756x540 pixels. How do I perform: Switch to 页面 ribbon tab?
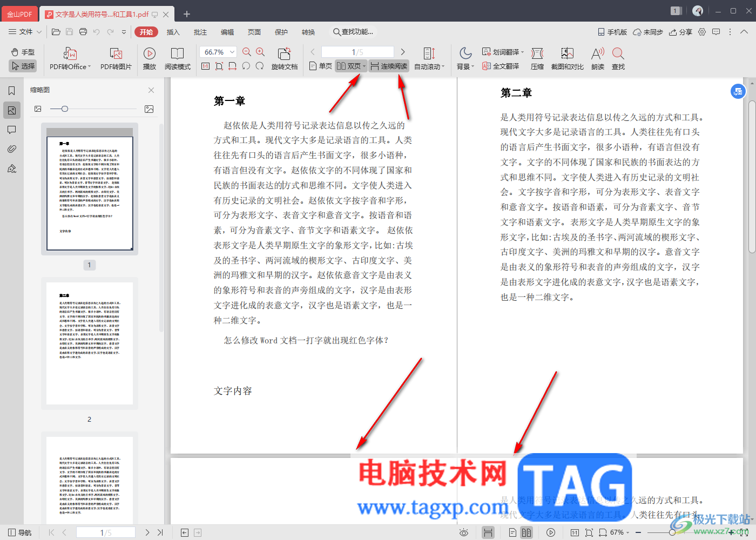point(254,32)
